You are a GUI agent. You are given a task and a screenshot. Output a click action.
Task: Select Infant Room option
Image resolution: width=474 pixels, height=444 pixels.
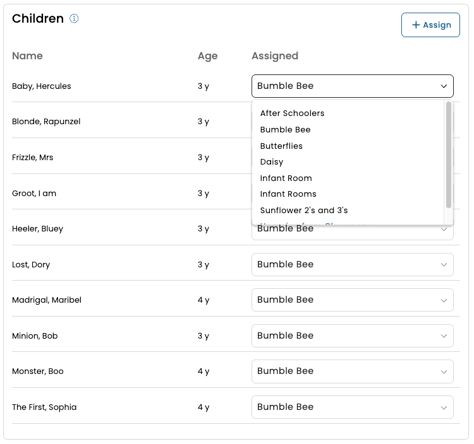click(x=286, y=178)
